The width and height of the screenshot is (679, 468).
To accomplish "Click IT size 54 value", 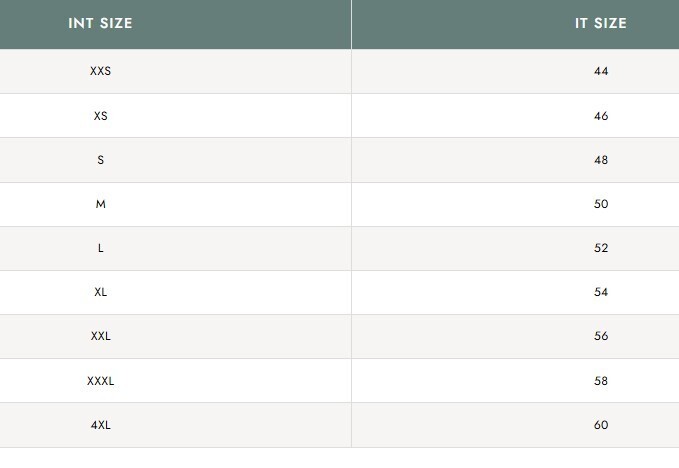I will pos(600,292).
